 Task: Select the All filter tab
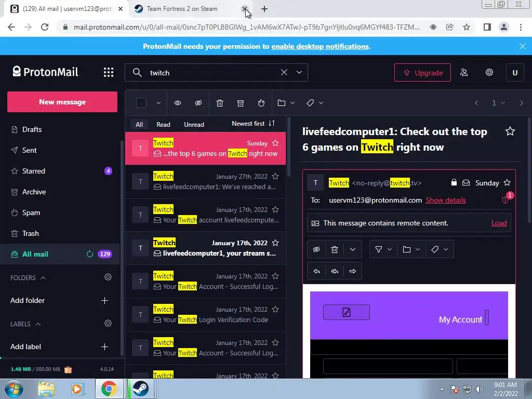pos(139,125)
